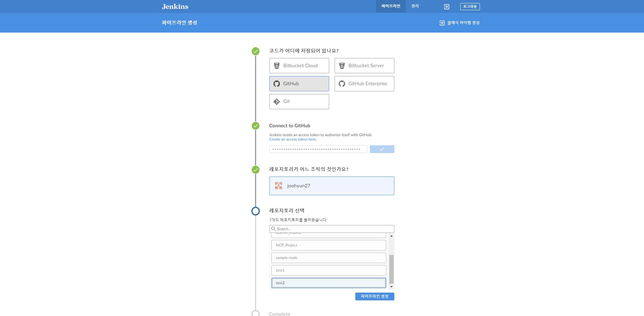Image resolution: width=644 pixels, height=316 pixels.
Task: Click the joohyun27 avatar thumbnail
Action: click(279, 186)
